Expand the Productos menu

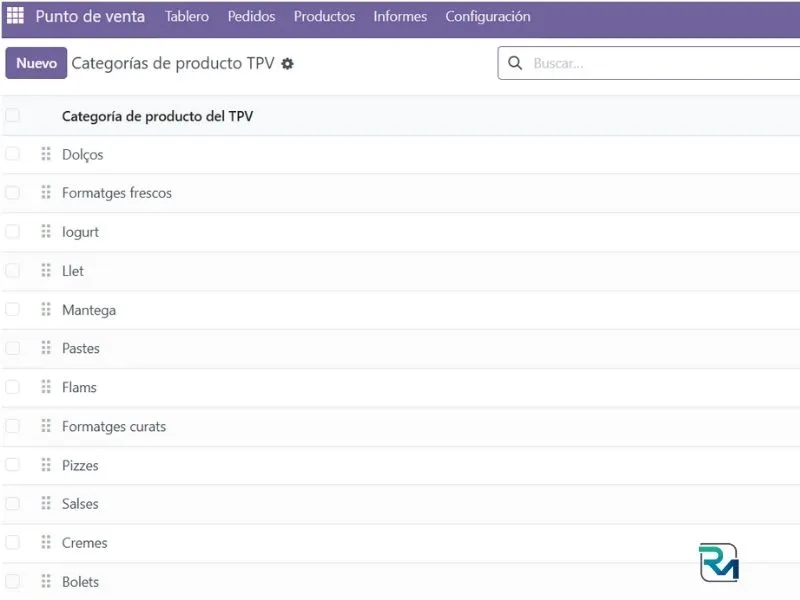(x=324, y=16)
